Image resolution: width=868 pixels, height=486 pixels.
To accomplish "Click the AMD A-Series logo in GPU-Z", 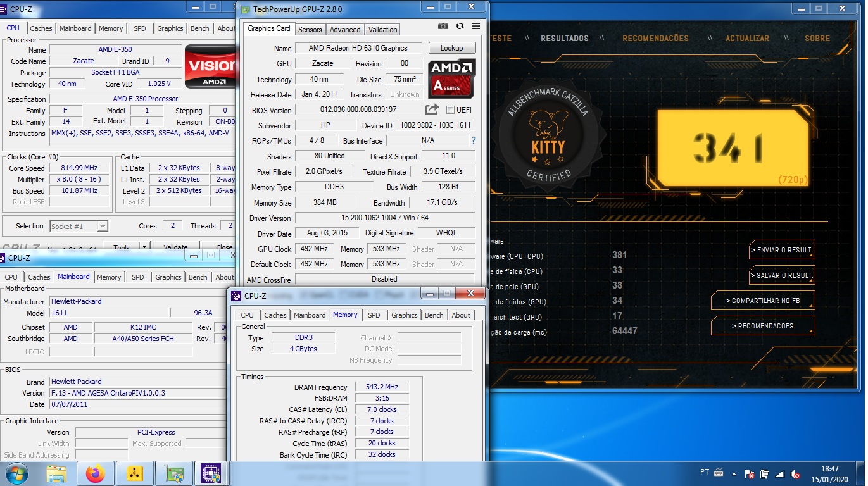I will (x=452, y=78).
